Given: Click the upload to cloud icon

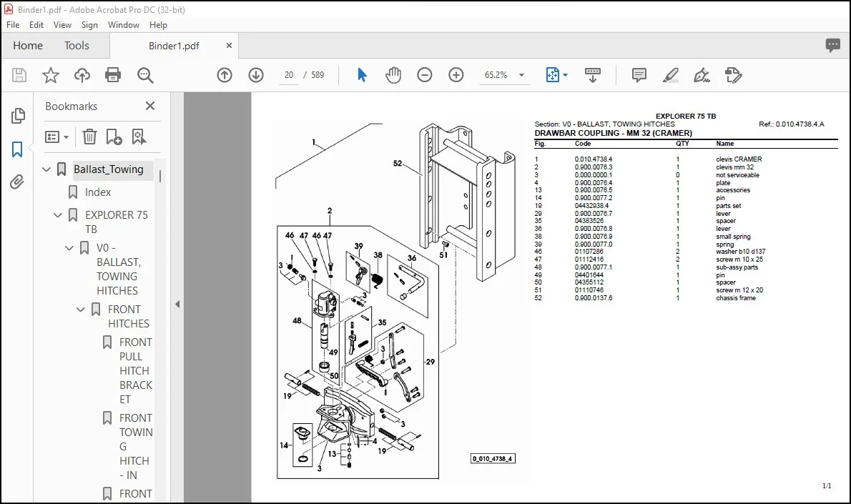Looking at the screenshot, I should [82, 75].
